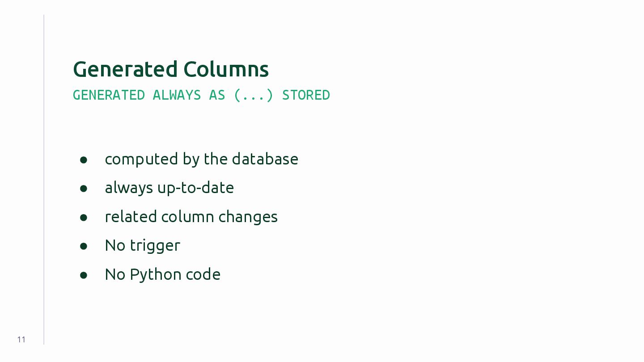Click the slide number 11
The width and height of the screenshot is (644, 362).
tap(21, 340)
